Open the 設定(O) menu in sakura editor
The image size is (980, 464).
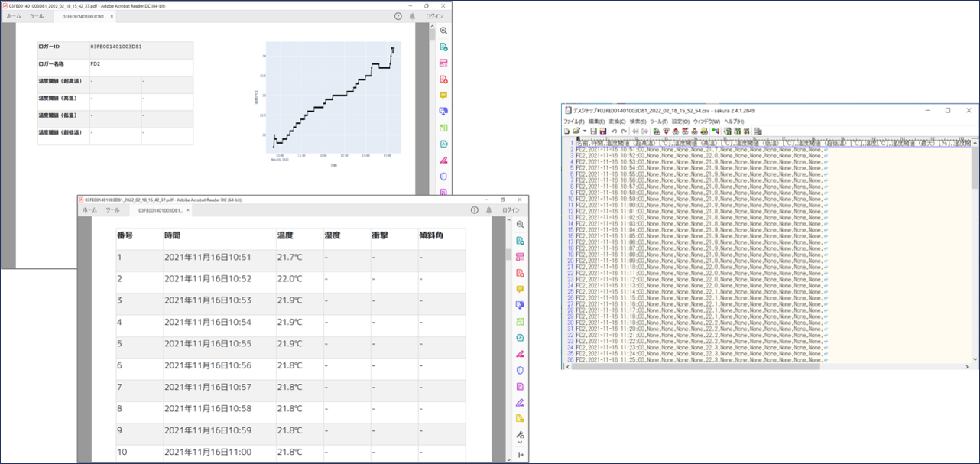click(x=680, y=122)
